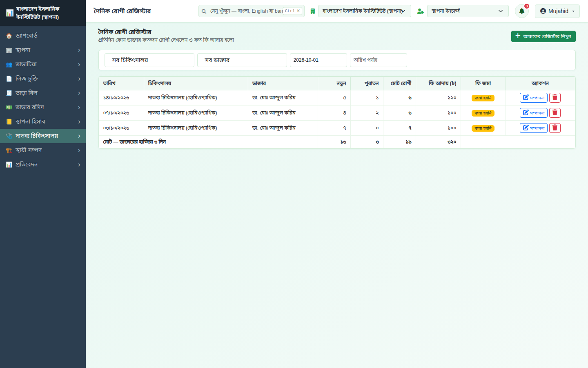Click the লিজ চুক্তি document icon
The height and width of the screenshot is (368, 588).
tap(9, 79)
